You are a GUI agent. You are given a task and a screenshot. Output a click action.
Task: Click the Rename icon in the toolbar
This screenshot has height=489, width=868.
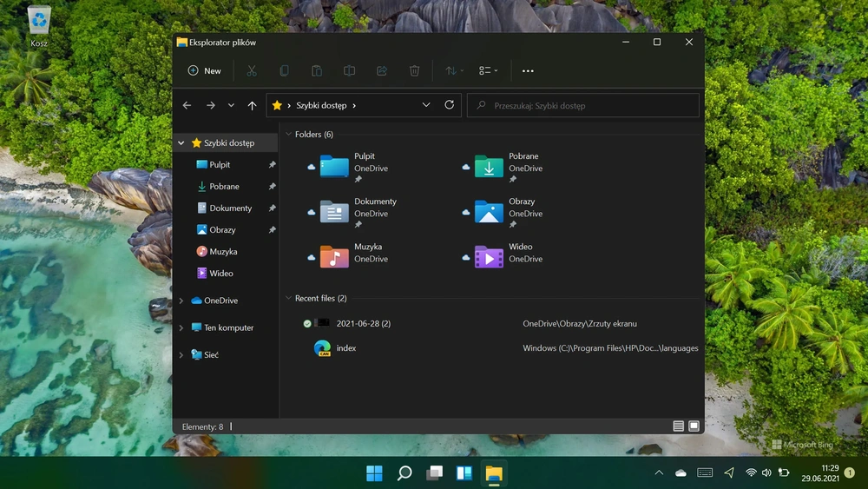click(x=349, y=71)
